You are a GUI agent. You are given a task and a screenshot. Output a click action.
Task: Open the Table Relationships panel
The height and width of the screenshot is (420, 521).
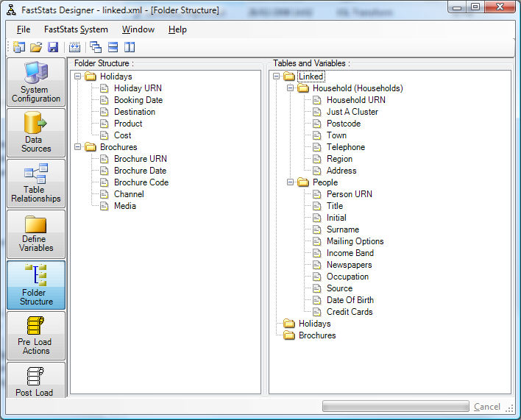[x=36, y=183]
